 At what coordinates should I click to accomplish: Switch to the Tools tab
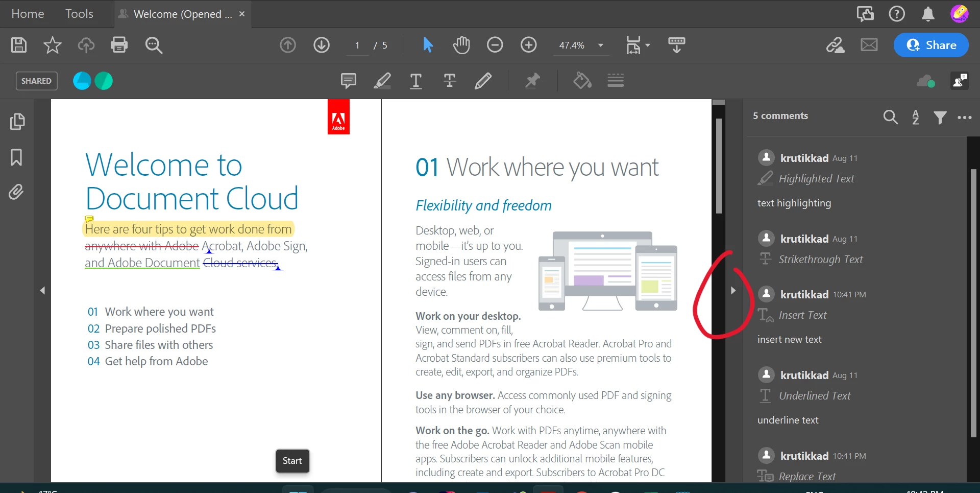tap(79, 14)
